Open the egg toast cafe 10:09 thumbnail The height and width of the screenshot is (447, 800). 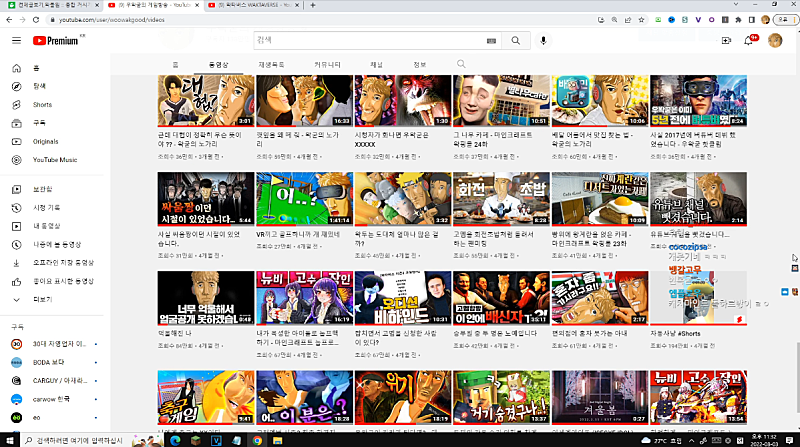599,199
